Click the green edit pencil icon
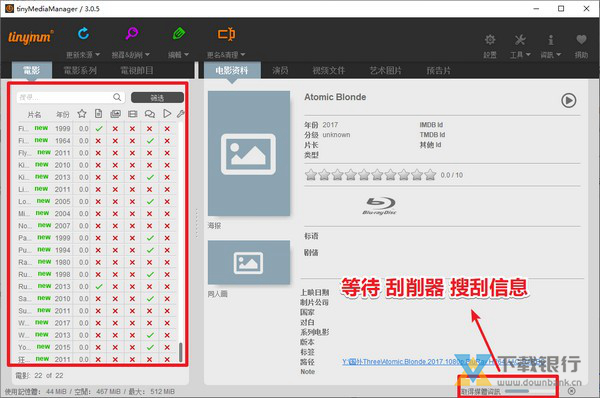Image resolution: width=600 pixels, height=398 pixels. point(179,34)
